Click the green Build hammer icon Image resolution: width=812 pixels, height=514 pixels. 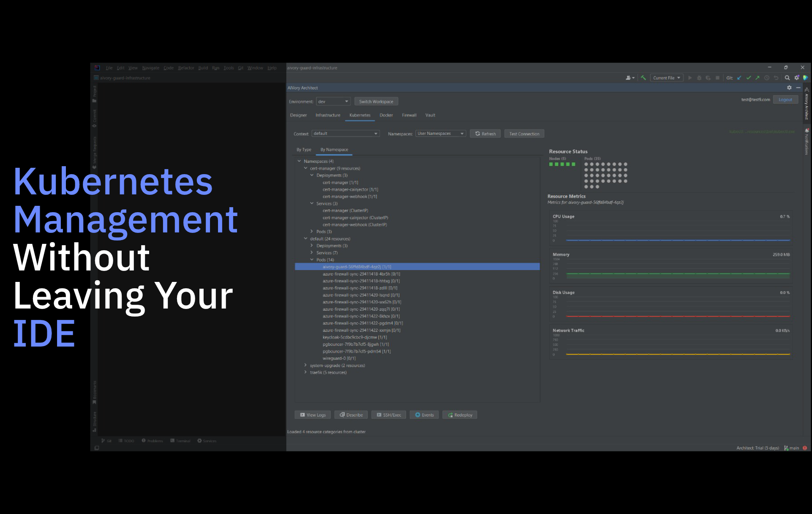click(x=643, y=78)
